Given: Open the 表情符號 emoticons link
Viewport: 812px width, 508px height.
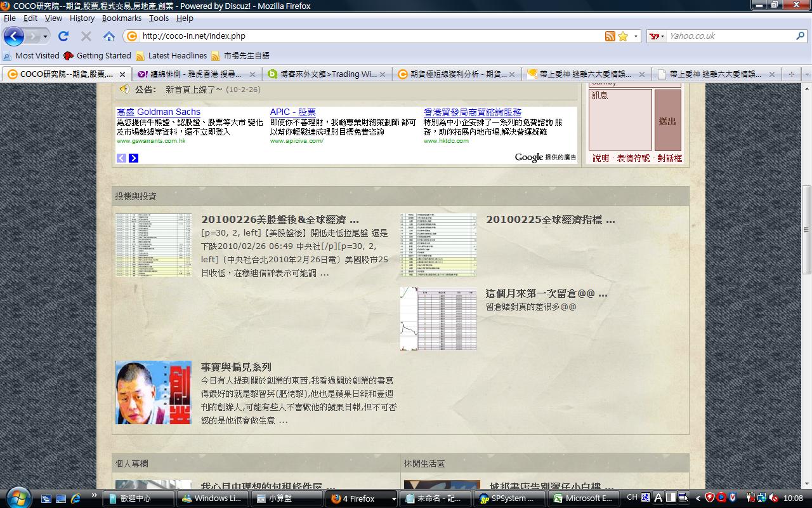Looking at the screenshot, I should coord(633,158).
